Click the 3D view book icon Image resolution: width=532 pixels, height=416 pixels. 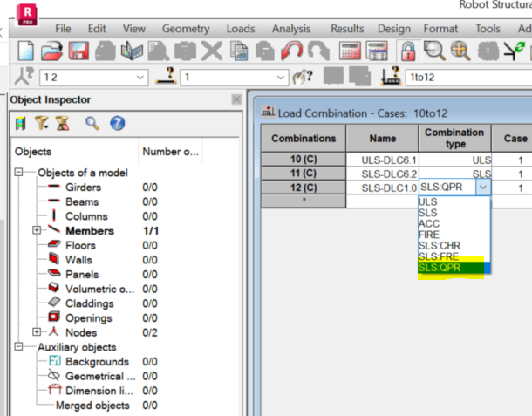132,51
